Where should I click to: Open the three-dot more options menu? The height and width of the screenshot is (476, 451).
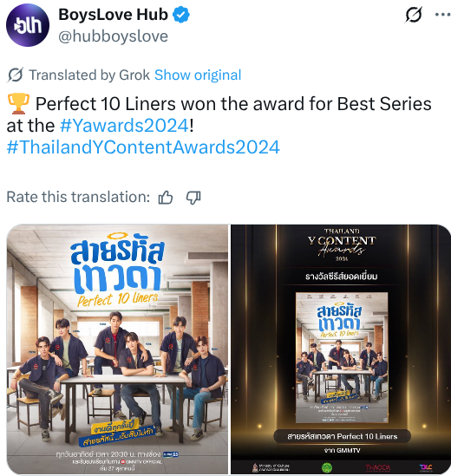442,14
